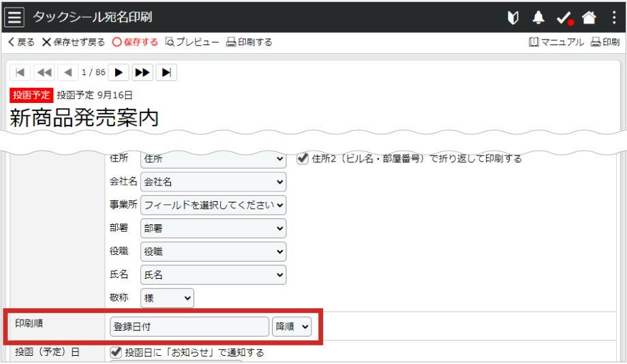Save with 保存する
This screenshot has height=364, width=627.
pos(135,42)
